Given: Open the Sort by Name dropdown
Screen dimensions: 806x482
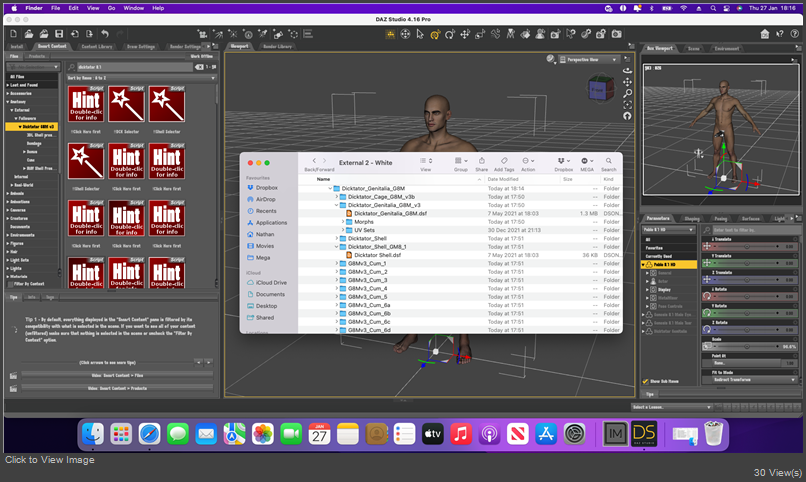Looking at the screenshot, I should [141, 78].
